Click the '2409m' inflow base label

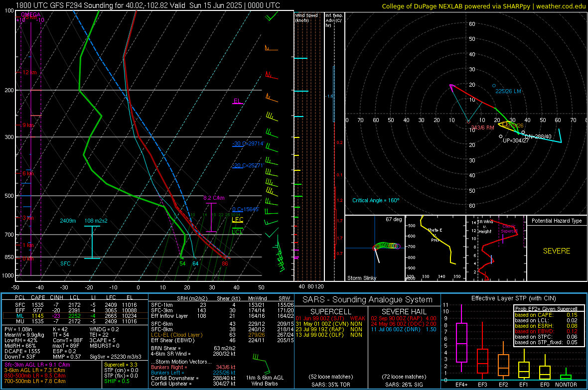[x=68, y=221]
